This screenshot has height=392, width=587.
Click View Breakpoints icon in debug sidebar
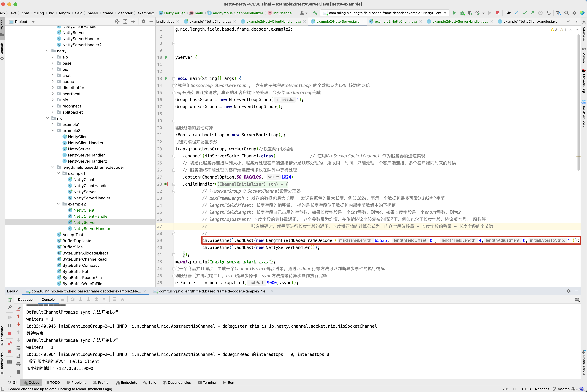point(9,343)
